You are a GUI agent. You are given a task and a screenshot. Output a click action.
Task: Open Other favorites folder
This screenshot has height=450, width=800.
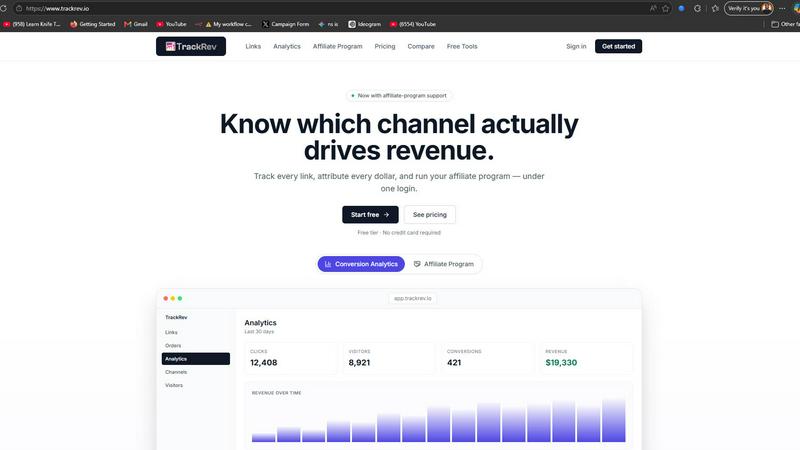click(x=785, y=24)
